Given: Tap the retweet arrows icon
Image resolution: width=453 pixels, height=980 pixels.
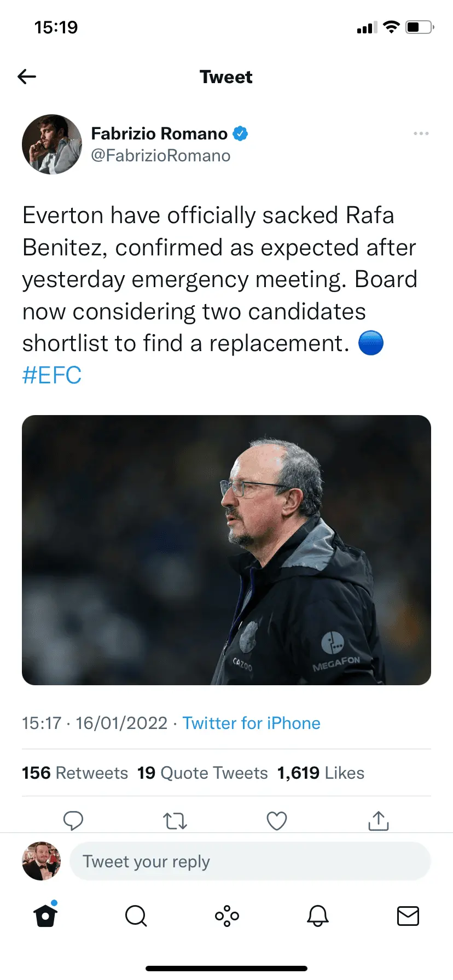Looking at the screenshot, I should click(x=175, y=820).
